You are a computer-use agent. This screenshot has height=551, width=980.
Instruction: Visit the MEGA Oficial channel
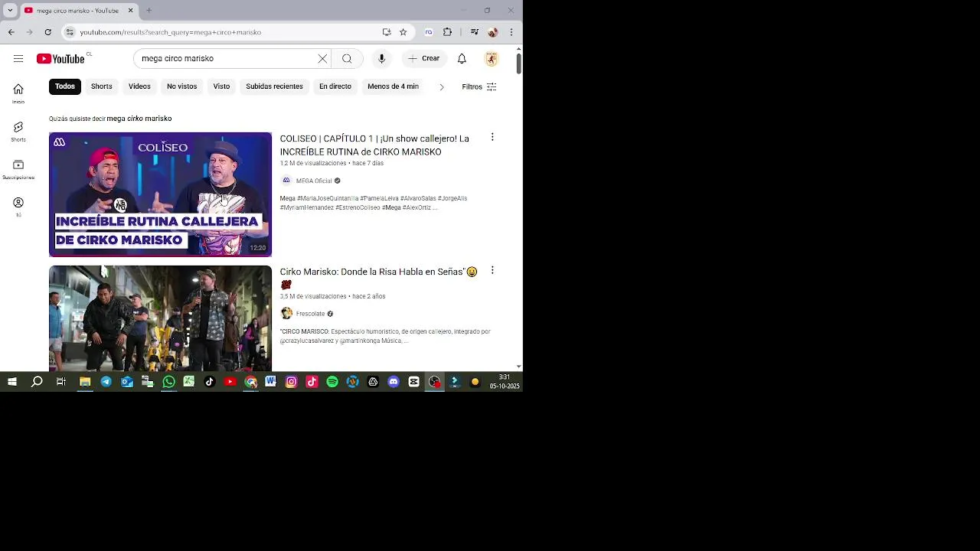(314, 181)
